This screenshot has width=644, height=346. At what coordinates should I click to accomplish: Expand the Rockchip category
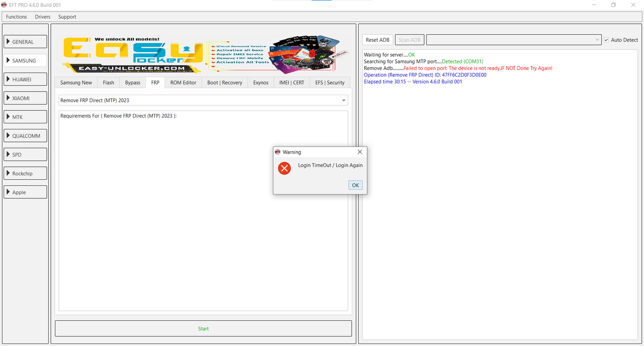25,173
